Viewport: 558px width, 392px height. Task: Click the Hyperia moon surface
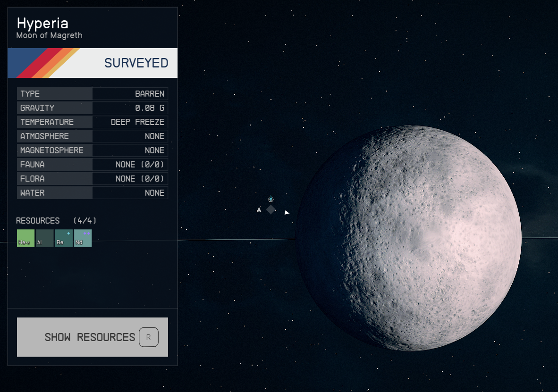(x=408, y=238)
